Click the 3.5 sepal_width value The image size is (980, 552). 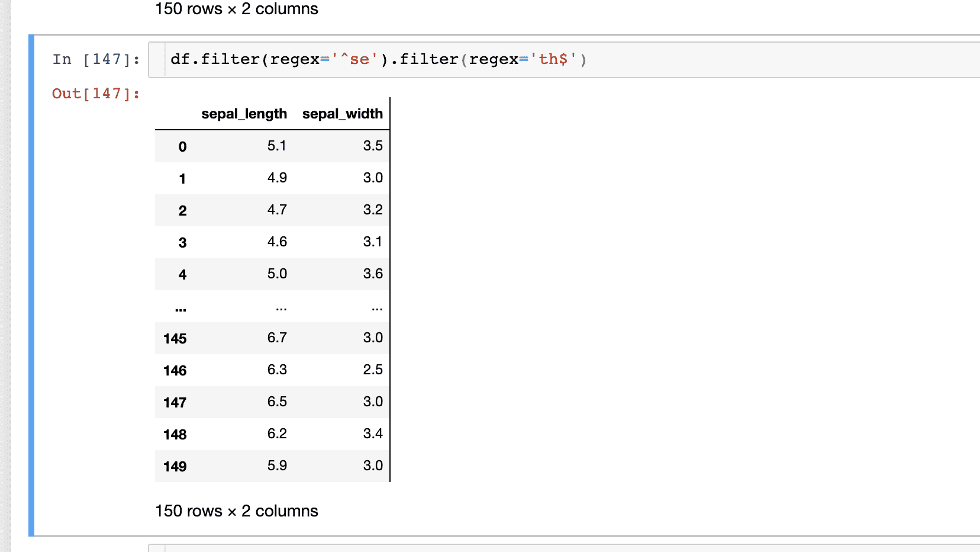coord(373,146)
